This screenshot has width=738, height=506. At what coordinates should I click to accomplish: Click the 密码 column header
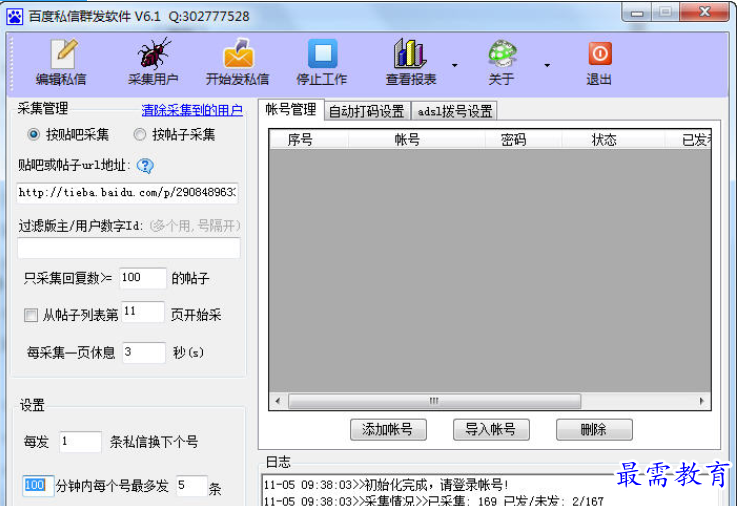pyautogui.click(x=523, y=140)
